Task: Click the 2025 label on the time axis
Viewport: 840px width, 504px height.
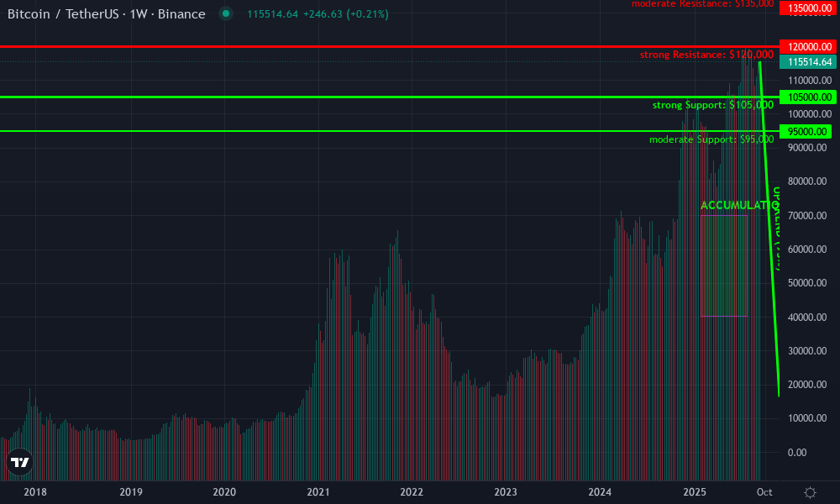Action: [695, 493]
